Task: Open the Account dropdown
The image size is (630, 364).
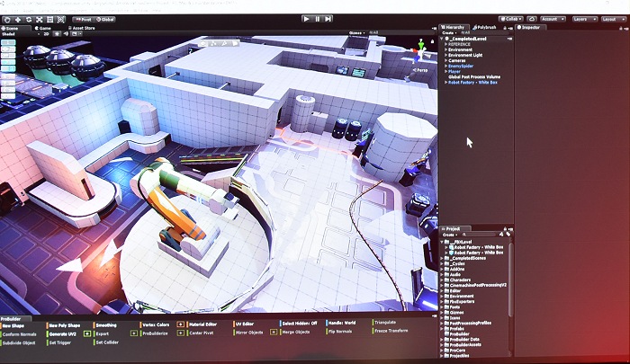Action: [553, 19]
